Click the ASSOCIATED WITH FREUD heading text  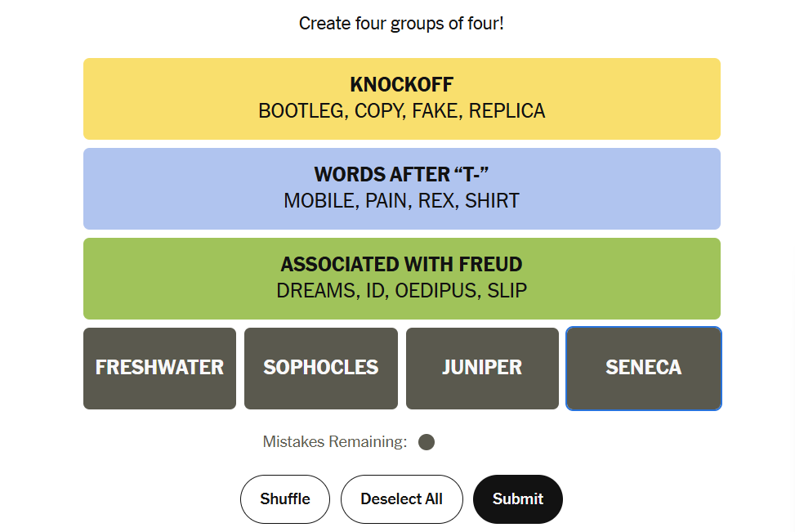click(x=401, y=264)
